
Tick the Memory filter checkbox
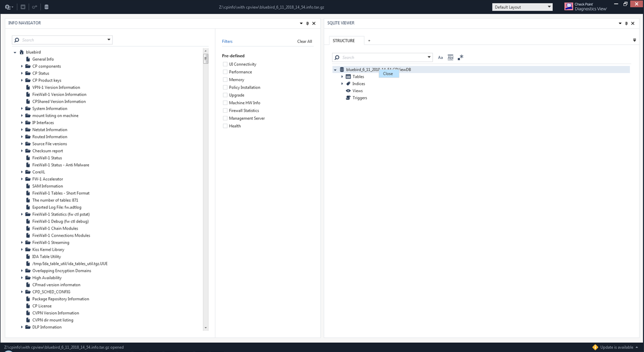point(225,80)
